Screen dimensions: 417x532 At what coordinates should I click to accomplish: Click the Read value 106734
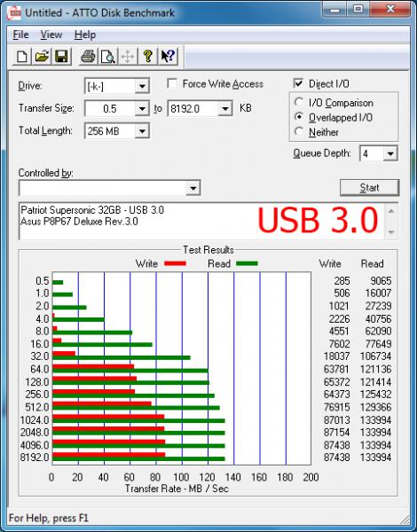[x=375, y=356]
